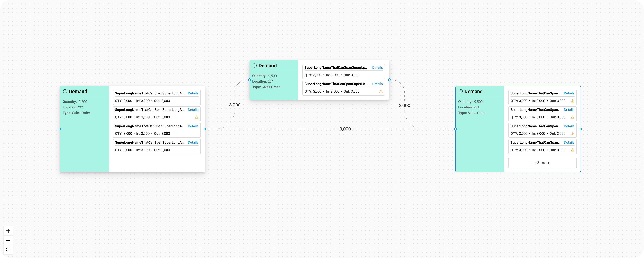The image size is (644, 258).
Task: Click warning triangle in left node's second item
Action: point(197,117)
